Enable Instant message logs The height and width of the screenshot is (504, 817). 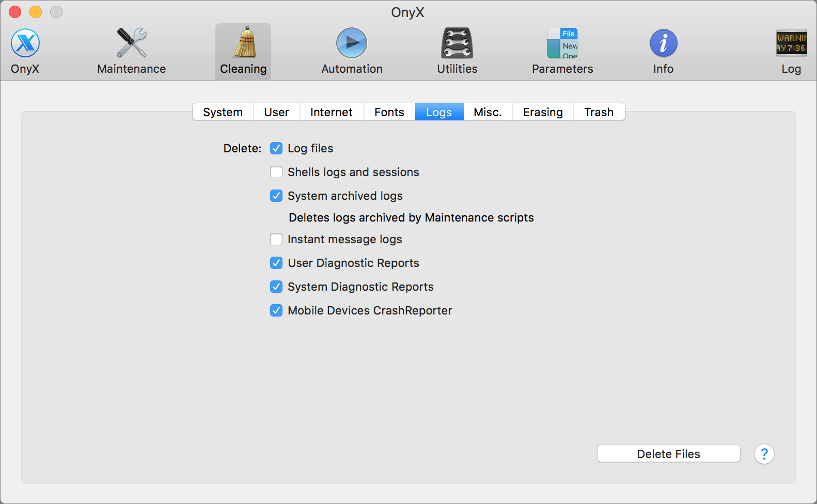276,239
